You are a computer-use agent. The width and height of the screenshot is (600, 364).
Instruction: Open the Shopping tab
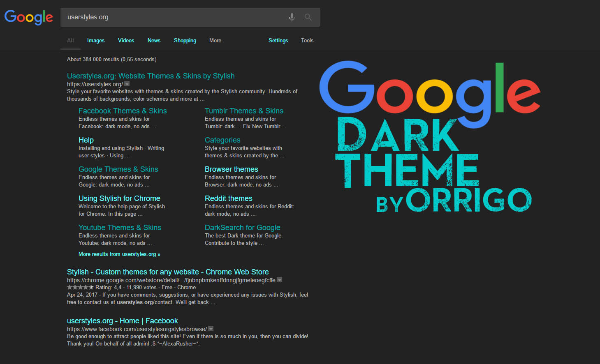click(x=185, y=40)
